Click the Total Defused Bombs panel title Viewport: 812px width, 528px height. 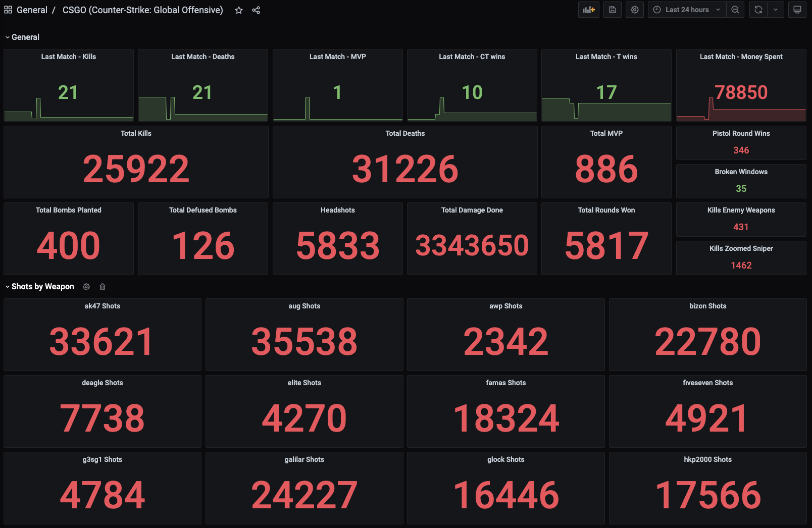[203, 210]
